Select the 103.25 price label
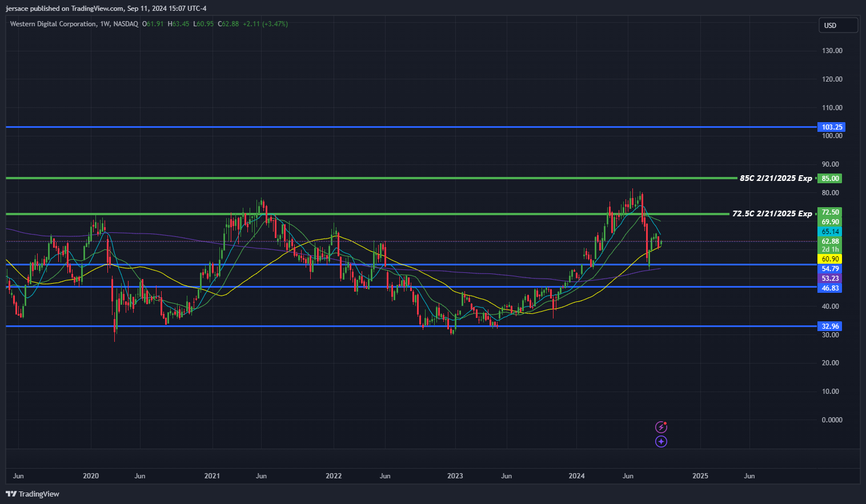This screenshot has width=866, height=504. coord(831,127)
